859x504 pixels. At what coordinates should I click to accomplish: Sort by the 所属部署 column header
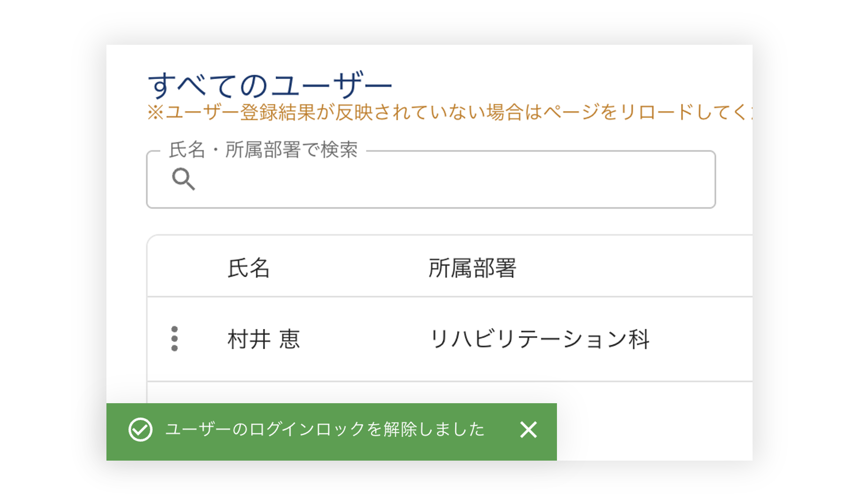472,268
